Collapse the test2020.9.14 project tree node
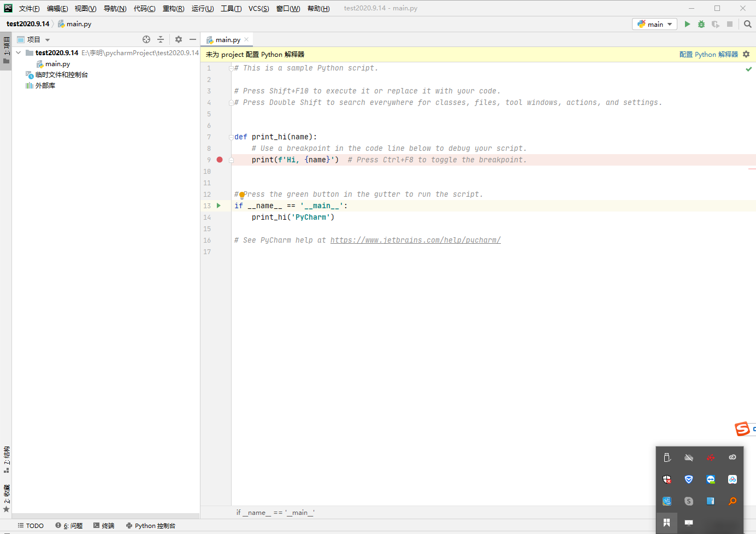 point(19,53)
